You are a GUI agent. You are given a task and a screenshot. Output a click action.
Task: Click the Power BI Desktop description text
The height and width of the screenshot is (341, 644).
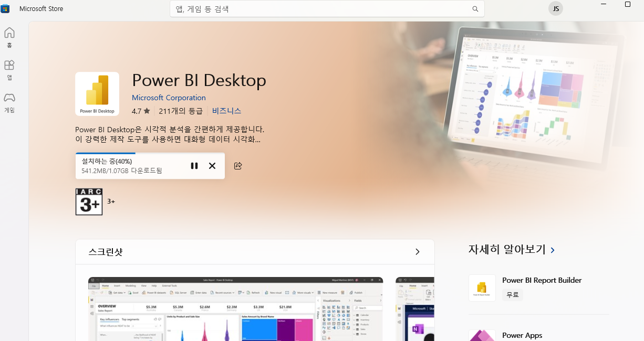(170, 134)
